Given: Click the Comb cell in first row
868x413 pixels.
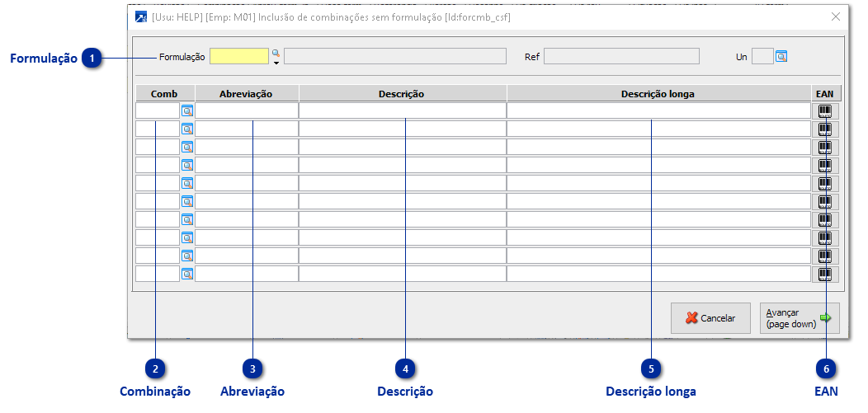Looking at the screenshot, I should [158, 111].
